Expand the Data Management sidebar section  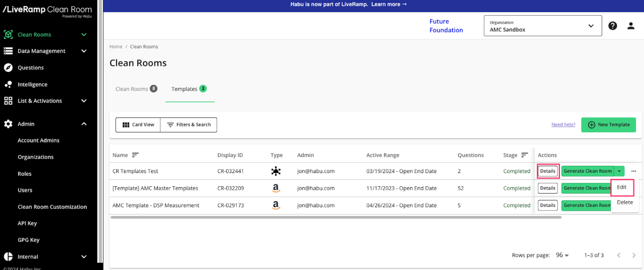pyautogui.click(x=84, y=51)
